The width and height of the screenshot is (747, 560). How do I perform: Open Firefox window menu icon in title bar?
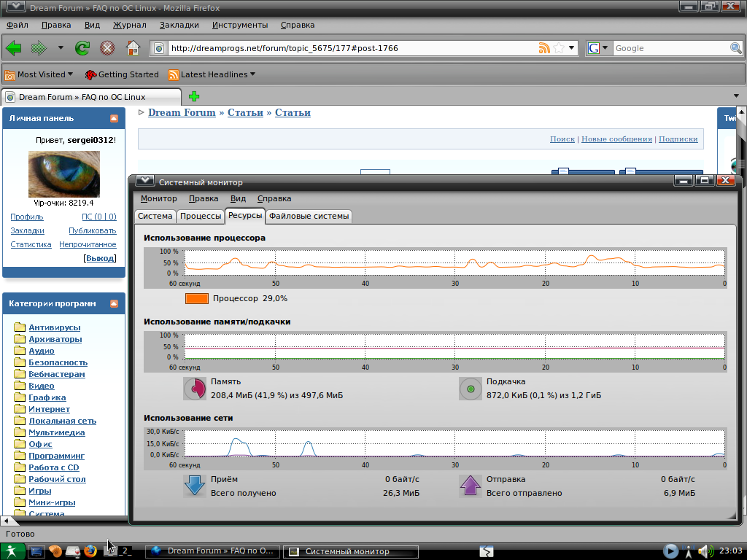tap(16, 6)
